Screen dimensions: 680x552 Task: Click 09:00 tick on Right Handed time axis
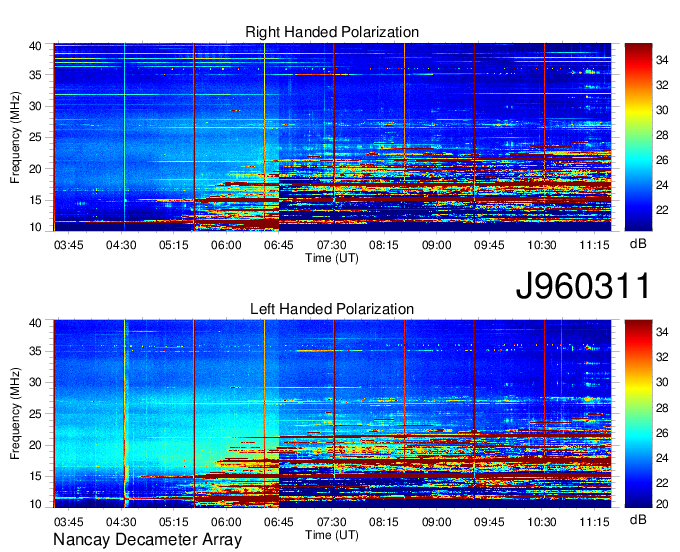436,245
